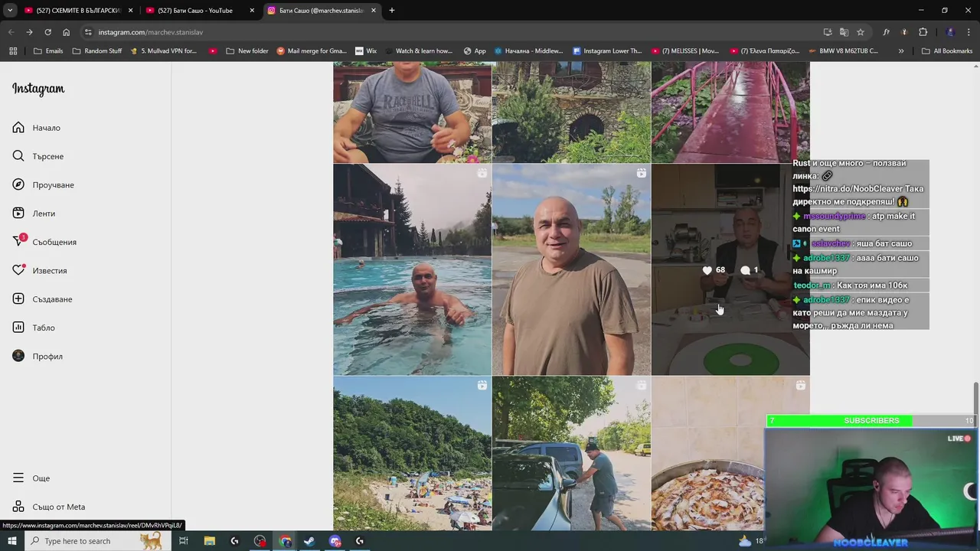Open the beach crowd reel thumbnail
The image size is (980, 551).
pyautogui.click(x=412, y=454)
